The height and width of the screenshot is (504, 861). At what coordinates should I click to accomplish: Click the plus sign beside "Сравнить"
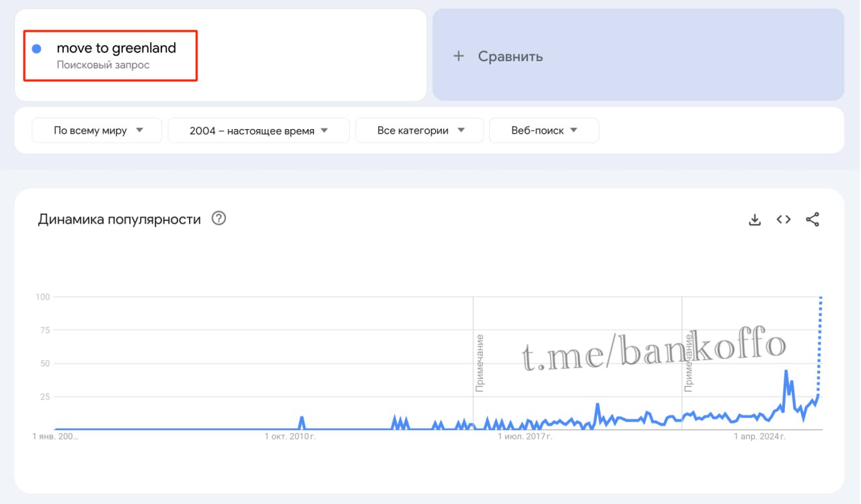459,56
